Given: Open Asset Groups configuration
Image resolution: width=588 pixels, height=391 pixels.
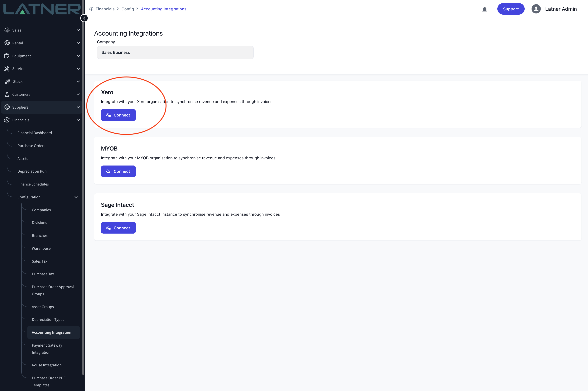Looking at the screenshot, I should coord(43,307).
